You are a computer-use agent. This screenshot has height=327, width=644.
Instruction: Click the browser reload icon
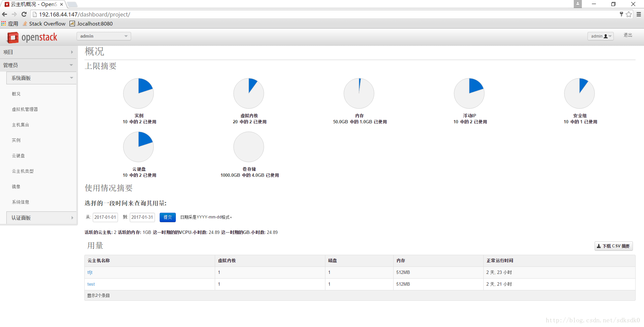24,14
